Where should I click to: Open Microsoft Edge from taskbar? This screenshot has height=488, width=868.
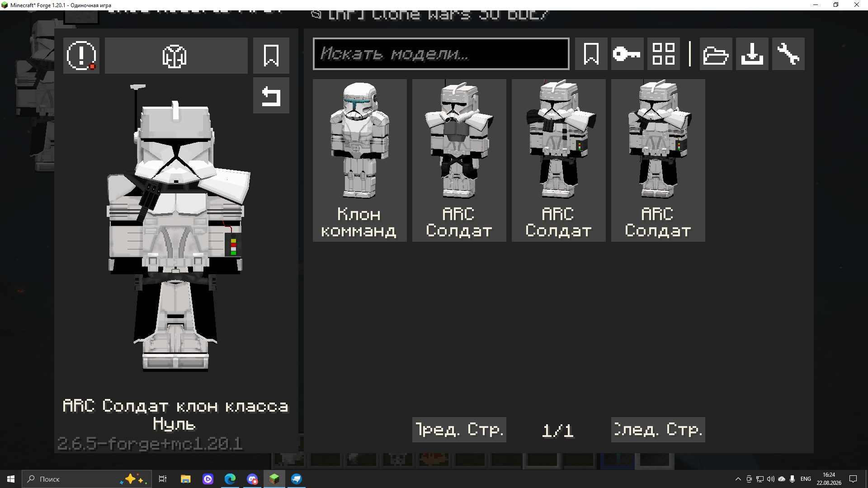230,479
